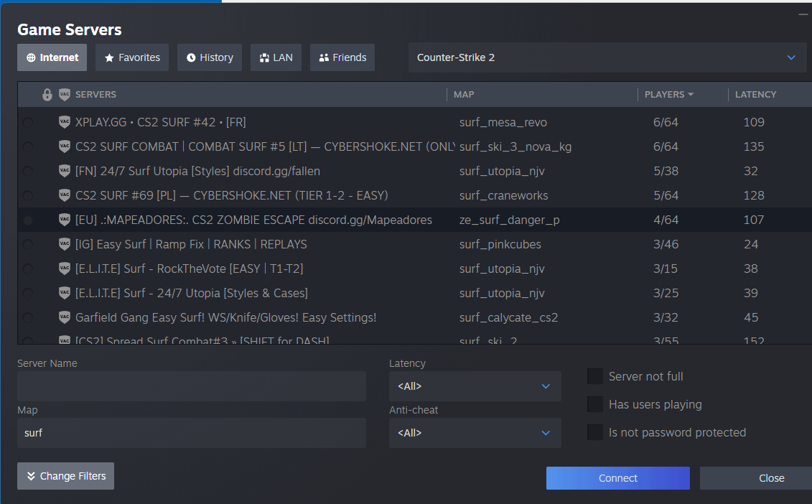Click map name surf_mesa_revo
Viewport: 812px width, 504px height.
click(503, 122)
